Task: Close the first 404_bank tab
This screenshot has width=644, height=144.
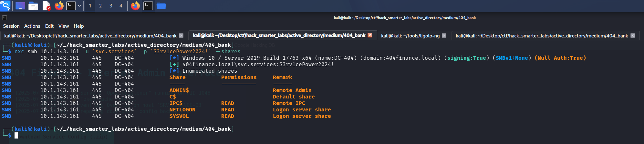Action: tap(181, 36)
